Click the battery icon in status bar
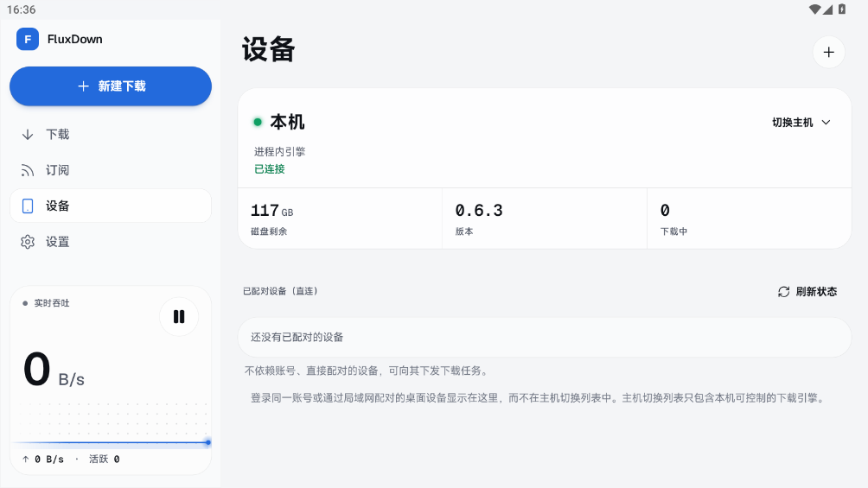 coord(842,10)
